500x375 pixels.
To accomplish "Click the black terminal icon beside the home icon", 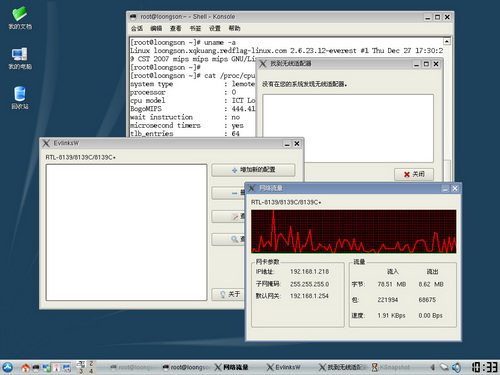I will (x=36, y=368).
